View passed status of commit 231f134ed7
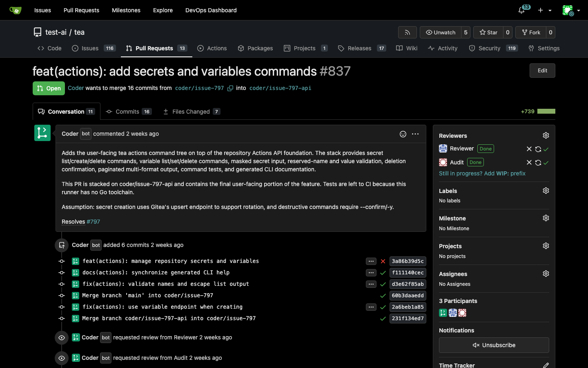 (x=383, y=319)
